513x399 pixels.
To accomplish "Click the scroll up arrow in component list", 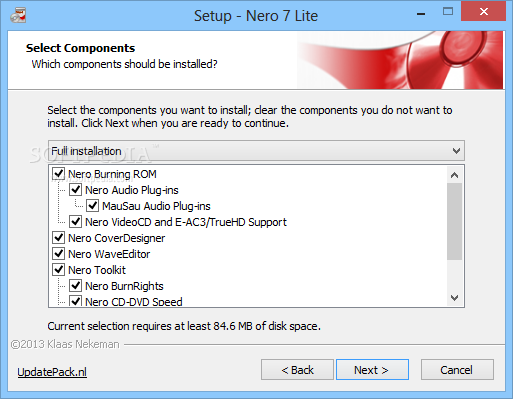I will coord(454,175).
